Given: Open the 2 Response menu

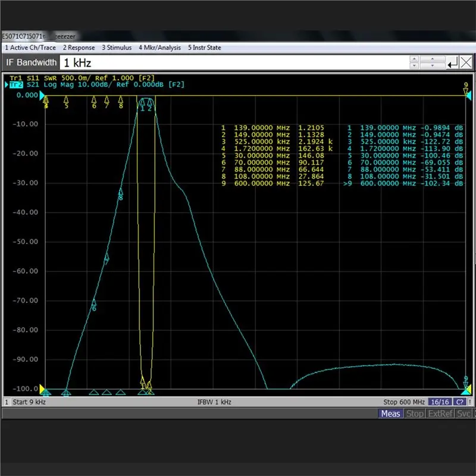Looking at the screenshot, I should coord(79,48).
